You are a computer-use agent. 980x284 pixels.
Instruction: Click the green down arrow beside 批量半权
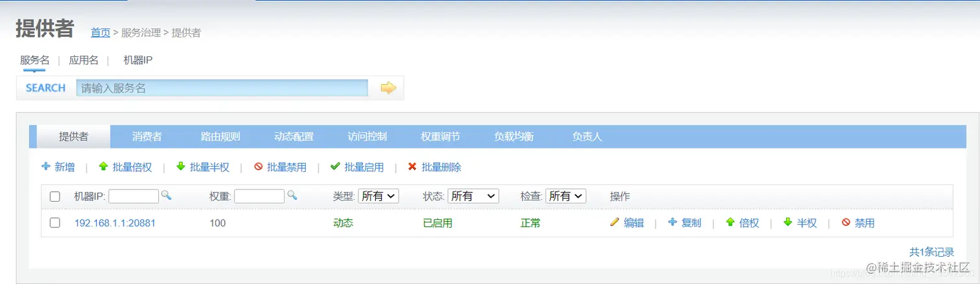pyautogui.click(x=180, y=167)
